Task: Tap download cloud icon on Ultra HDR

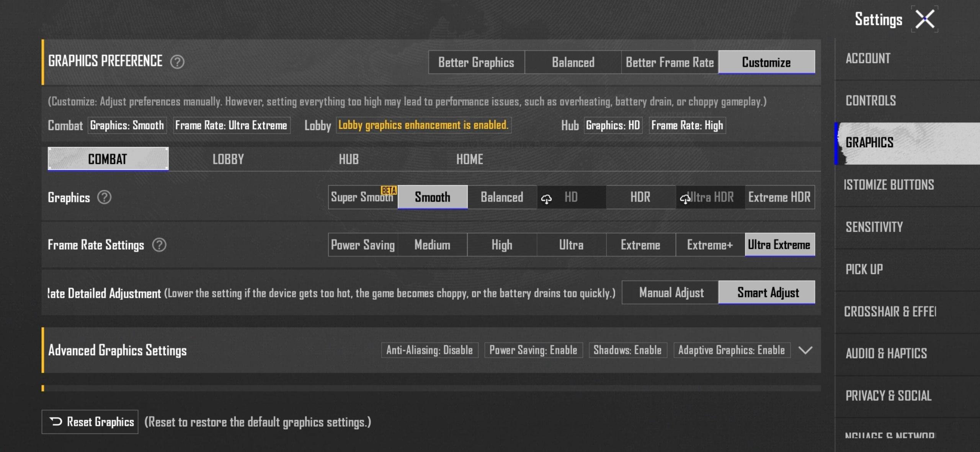Action: 685,198
